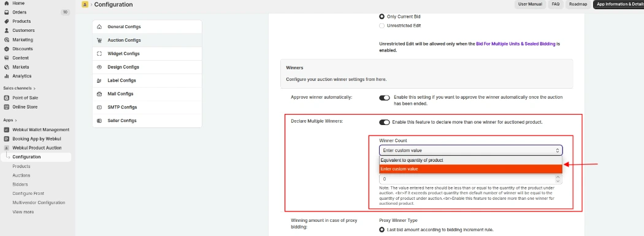Click the Customers person icon
This screenshot has width=644, height=236.
[7, 31]
